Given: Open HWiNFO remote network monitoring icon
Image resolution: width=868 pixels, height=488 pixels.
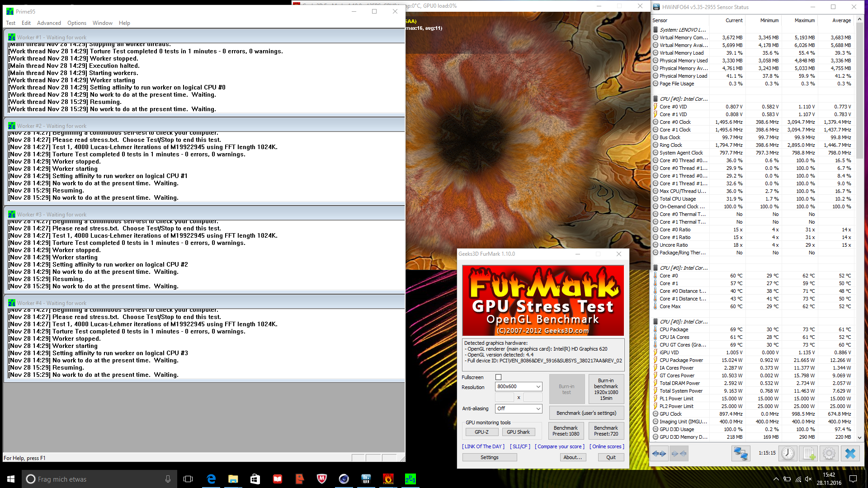Looking at the screenshot, I should click(x=741, y=453).
